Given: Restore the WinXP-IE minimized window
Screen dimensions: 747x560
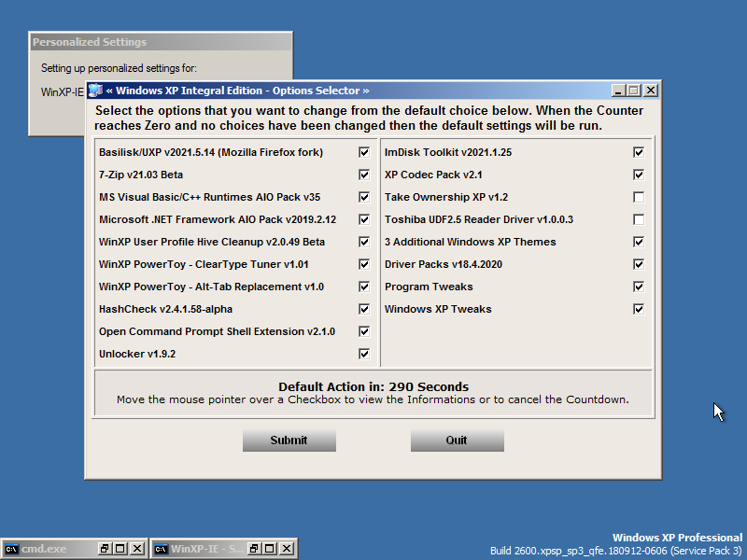Looking at the screenshot, I should [253, 549].
